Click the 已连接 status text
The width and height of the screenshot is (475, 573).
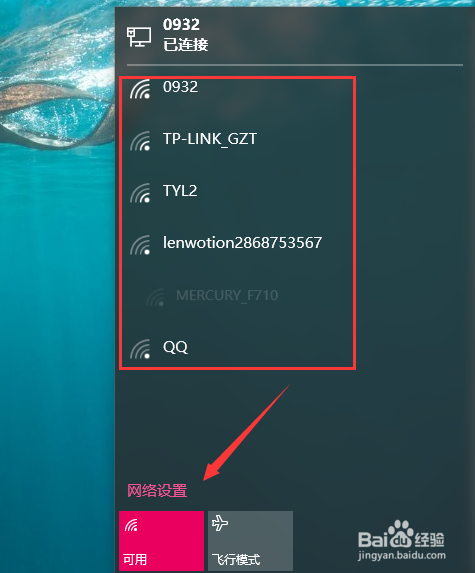[186, 45]
